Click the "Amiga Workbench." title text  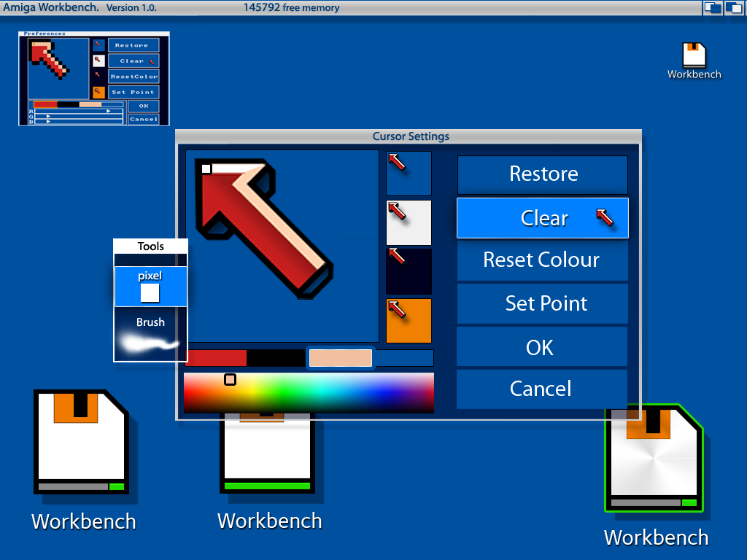51,7
